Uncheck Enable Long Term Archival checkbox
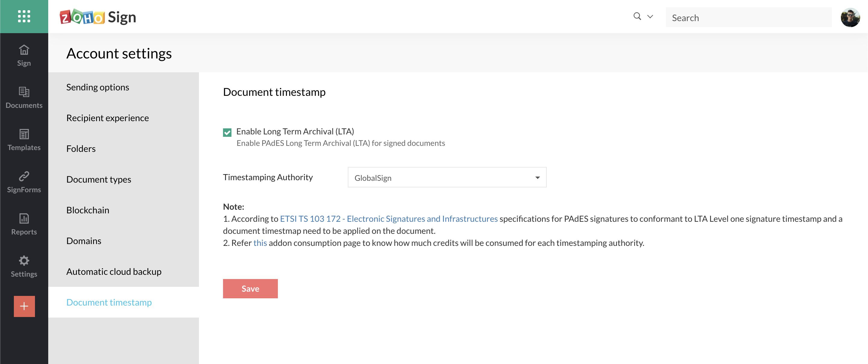Image resolution: width=868 pixels, height=364 pixels. pyautogui.click(x=227, y=133)
